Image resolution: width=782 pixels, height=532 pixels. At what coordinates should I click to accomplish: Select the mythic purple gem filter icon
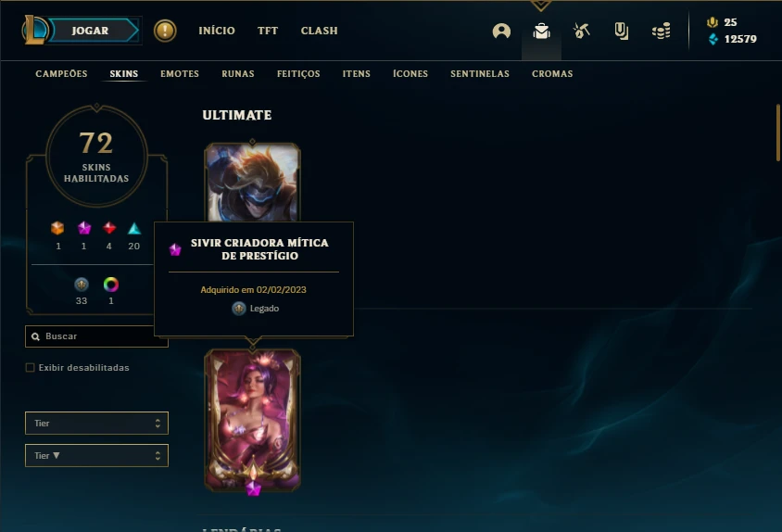[83, 228]
